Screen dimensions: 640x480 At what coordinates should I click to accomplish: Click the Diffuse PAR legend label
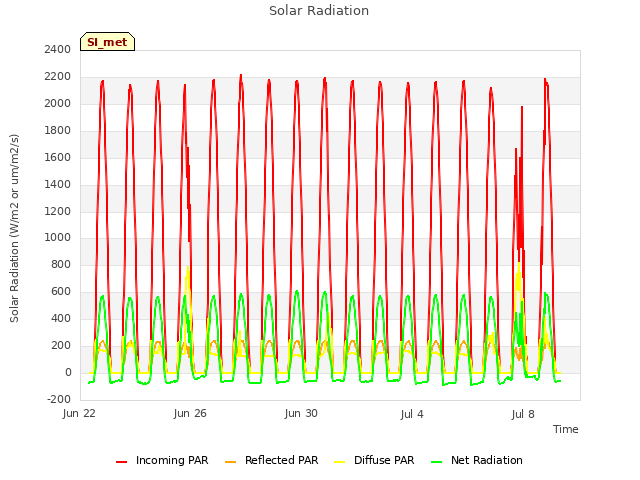coord(384,460)
